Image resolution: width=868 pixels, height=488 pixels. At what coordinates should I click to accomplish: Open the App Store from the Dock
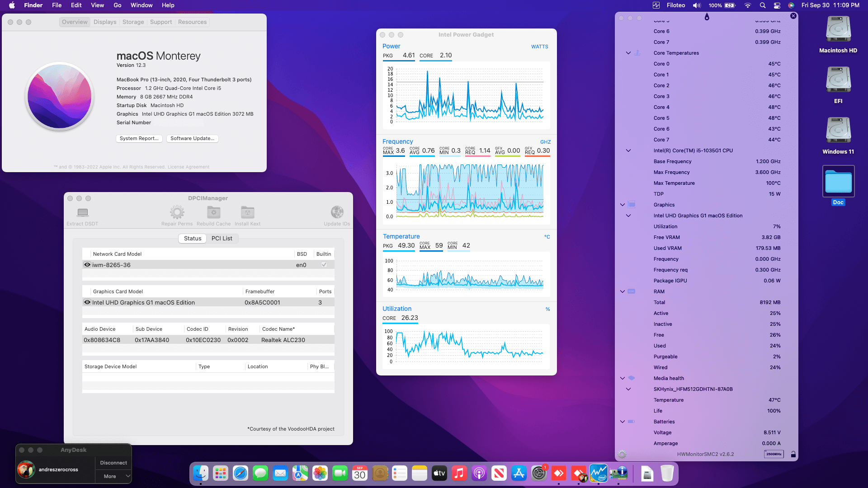click(x=519, y=474)
